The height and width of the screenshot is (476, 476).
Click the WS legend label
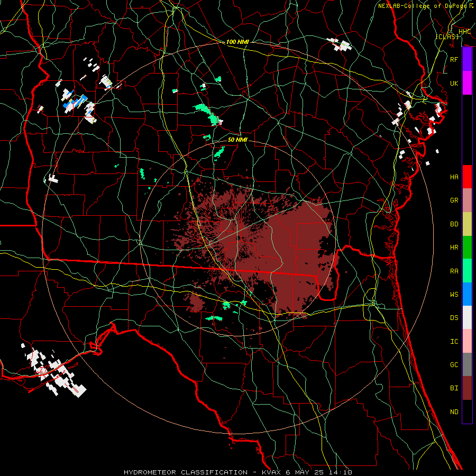(454, 295)
